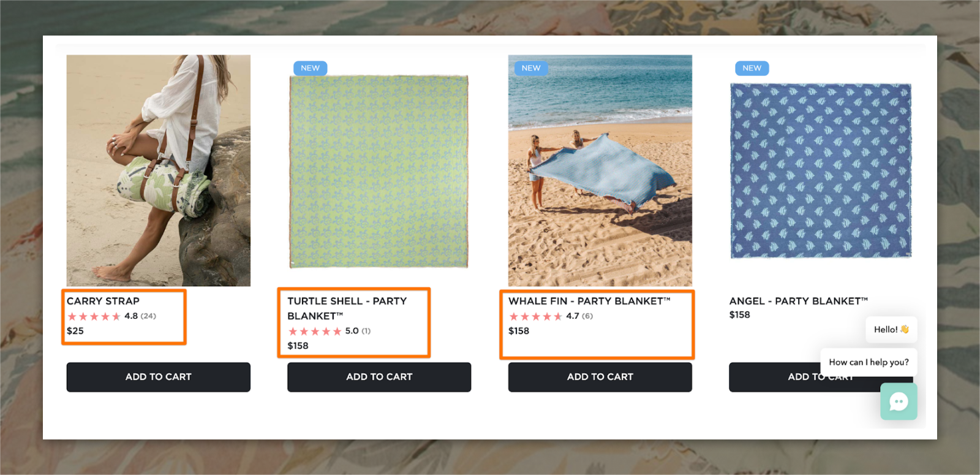View the Whale Fin beach photo
This screenshot has width=980, height=475.
600,170
